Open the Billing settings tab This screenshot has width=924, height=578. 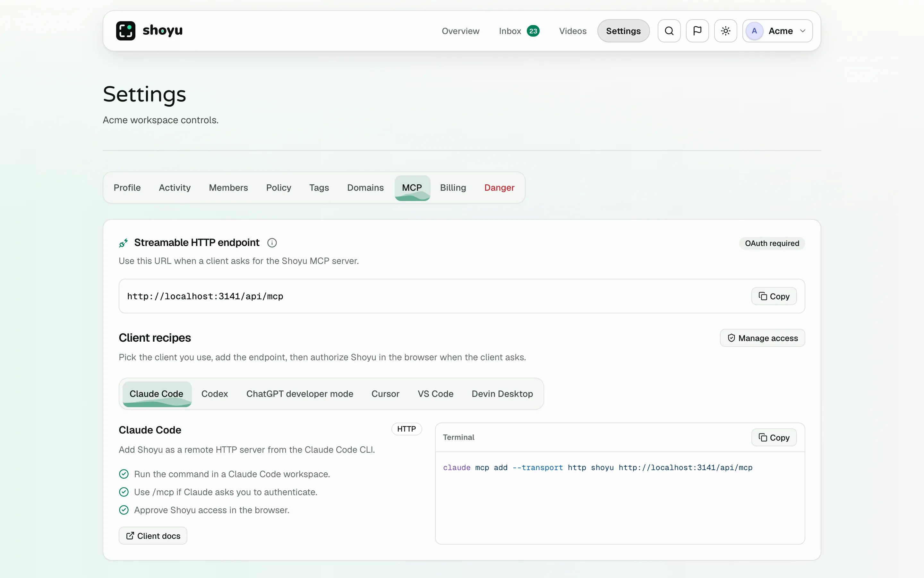pyautogui.click(x=453, y=188)
